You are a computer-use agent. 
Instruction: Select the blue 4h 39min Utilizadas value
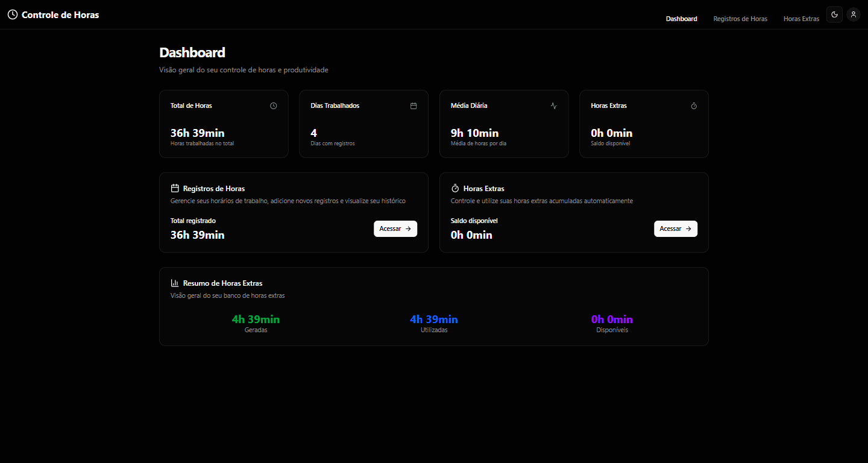[433, 319]
